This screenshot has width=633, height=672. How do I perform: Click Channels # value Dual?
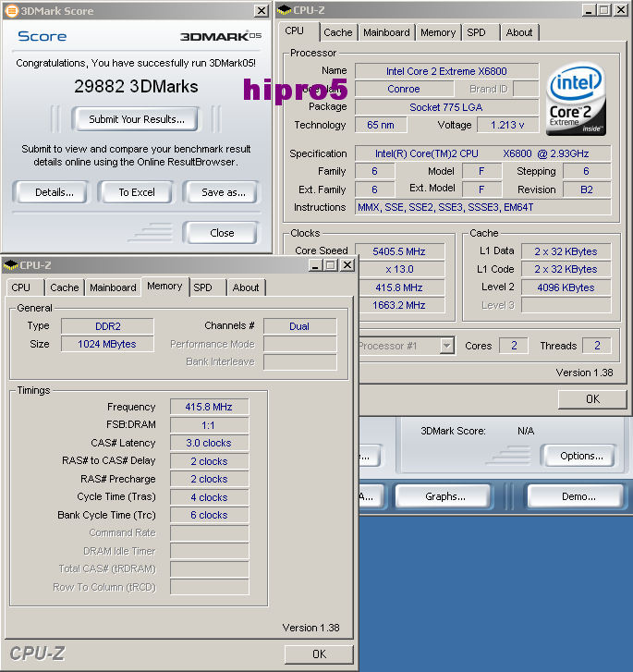pos(299,326)
